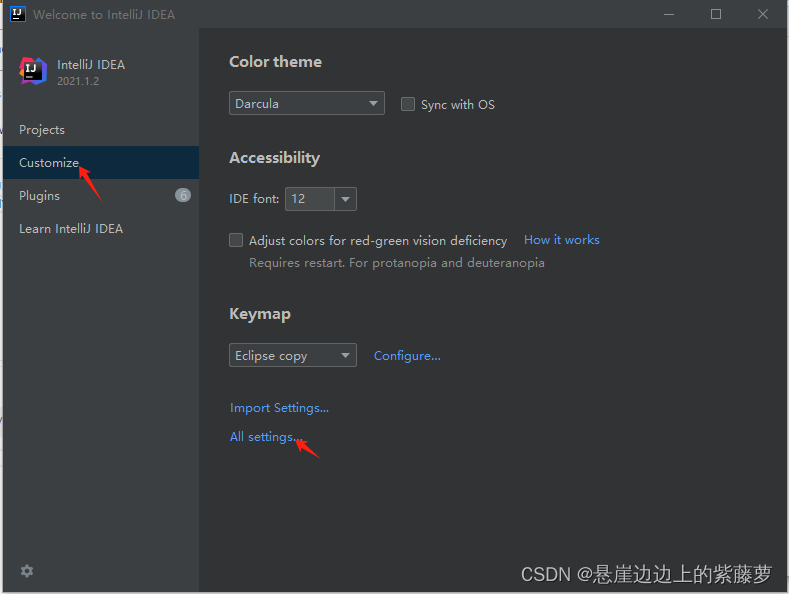The width and height of the screenshot is (789, 594).
Task: Open the Plugins tab
Action: tap(101, 195)
